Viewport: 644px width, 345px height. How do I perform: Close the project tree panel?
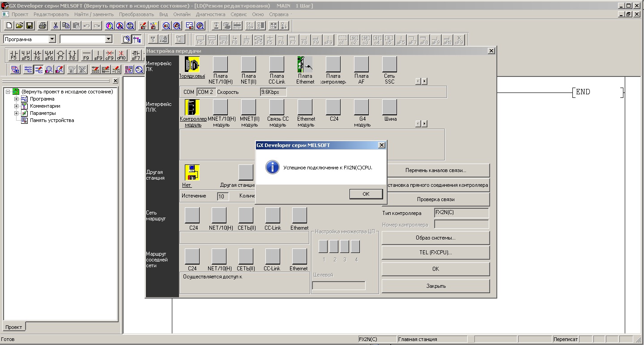pyautogui.click(x=115, y=81)
